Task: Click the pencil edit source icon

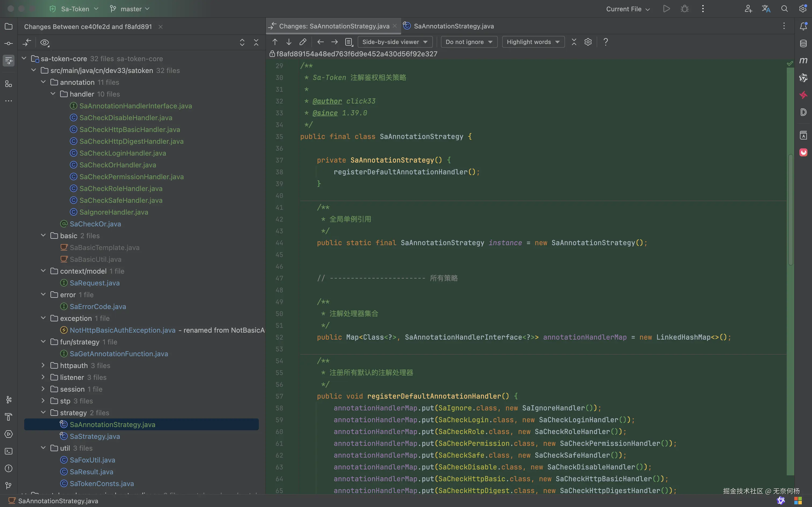Action: pos(303,42)
